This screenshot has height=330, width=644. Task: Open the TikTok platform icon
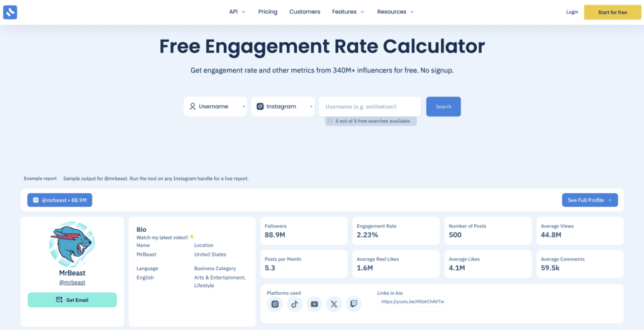point(294,304)
